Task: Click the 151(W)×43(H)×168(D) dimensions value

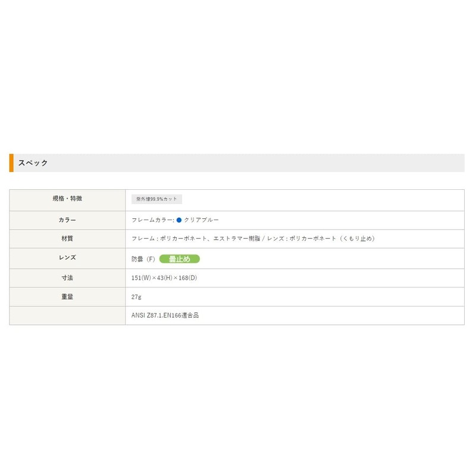Action: (x=165, y=278)
